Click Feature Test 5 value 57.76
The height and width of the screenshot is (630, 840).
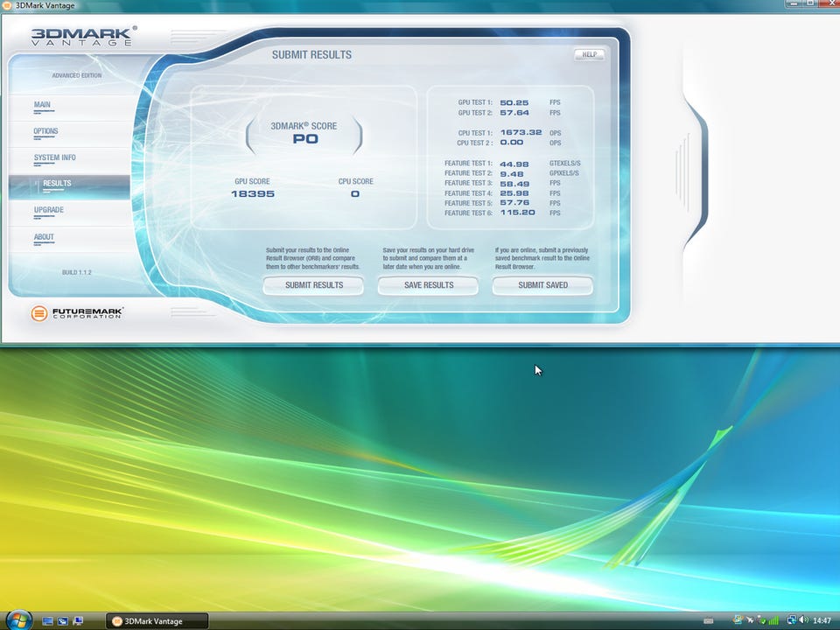[514, 202]
